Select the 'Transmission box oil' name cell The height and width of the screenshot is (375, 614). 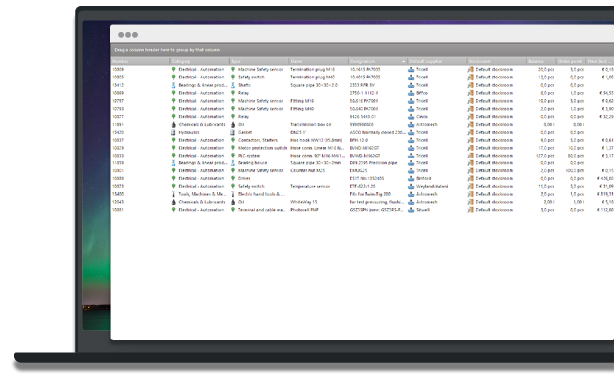point(311,124)
